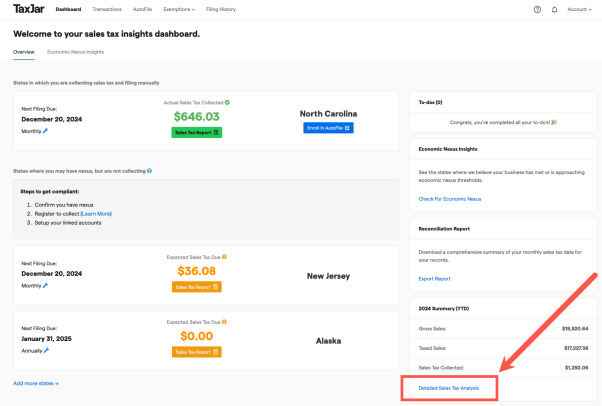Click New Jersey Expected Sales Tax Due info icon
The width and height of the screenshot is (602, 406).
[224, 257]
